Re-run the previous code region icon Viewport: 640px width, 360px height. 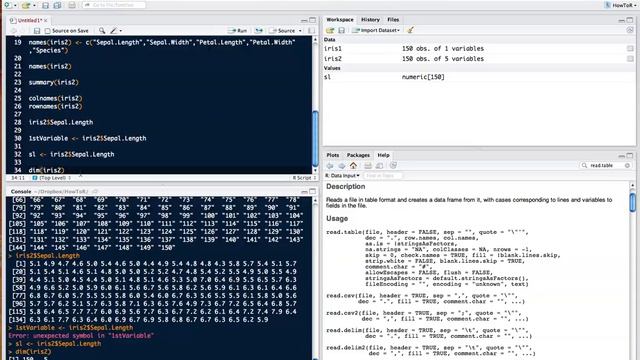point(259,31)
